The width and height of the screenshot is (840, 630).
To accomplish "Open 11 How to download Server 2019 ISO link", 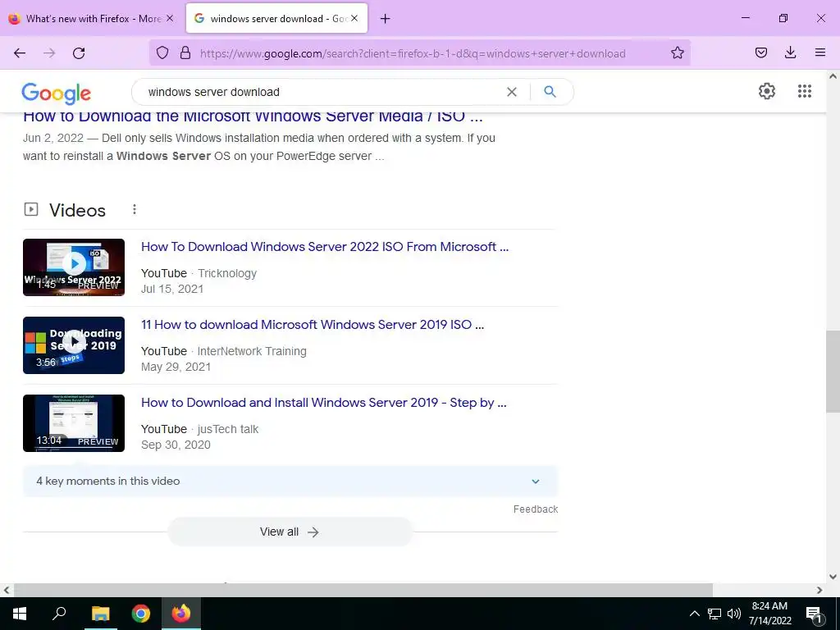I will pos(313,324).
